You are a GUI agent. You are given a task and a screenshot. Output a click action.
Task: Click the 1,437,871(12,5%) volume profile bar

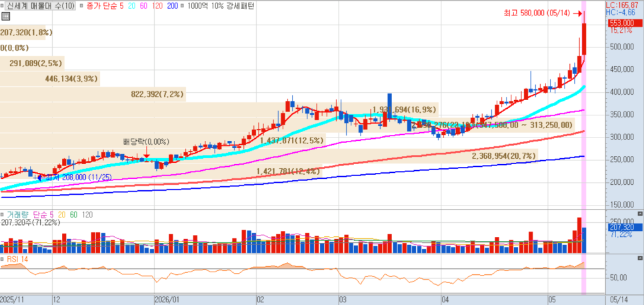(163, 141)
